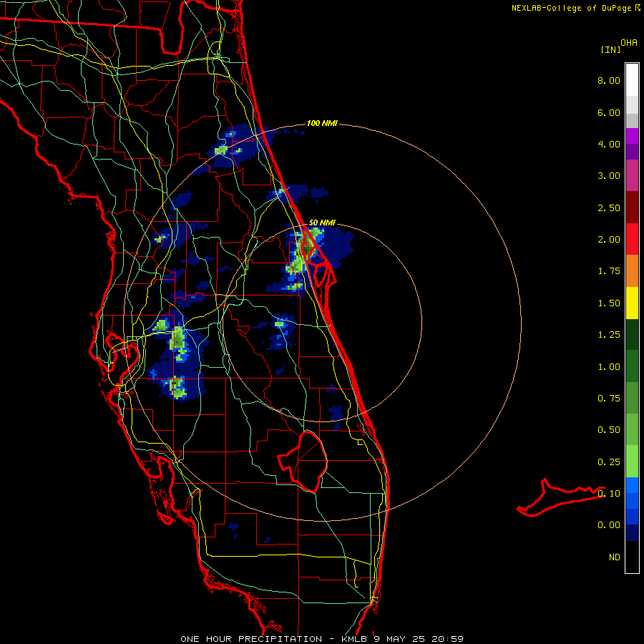Select the orange legend swatch
This screenshot has height=644, width=644.
click(632, 271)
